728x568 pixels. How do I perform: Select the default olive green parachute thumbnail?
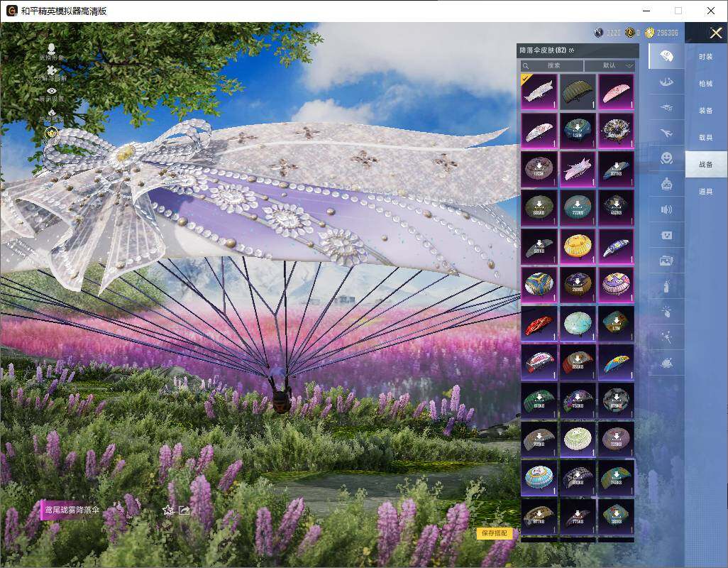pyautogui.click(x=578, y=92)
